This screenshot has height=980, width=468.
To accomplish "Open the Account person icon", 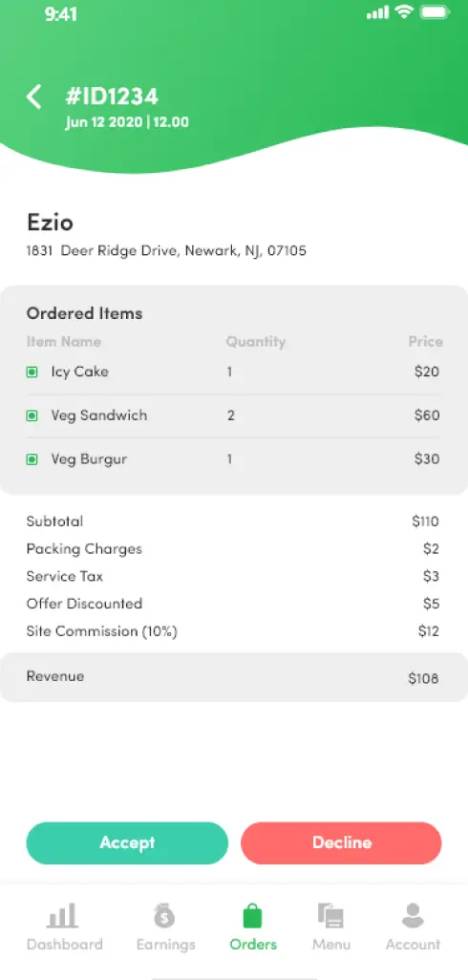I will click(x=413, y=916).
